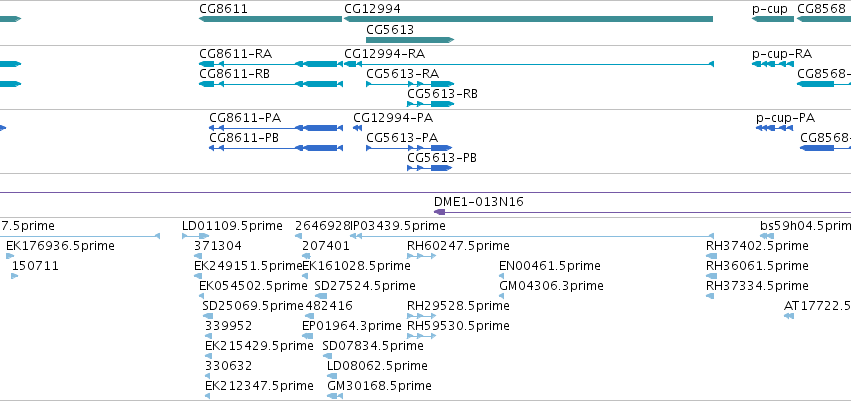
Task: Click the GM04306.3prime EST label
Action: coord(551,286)
